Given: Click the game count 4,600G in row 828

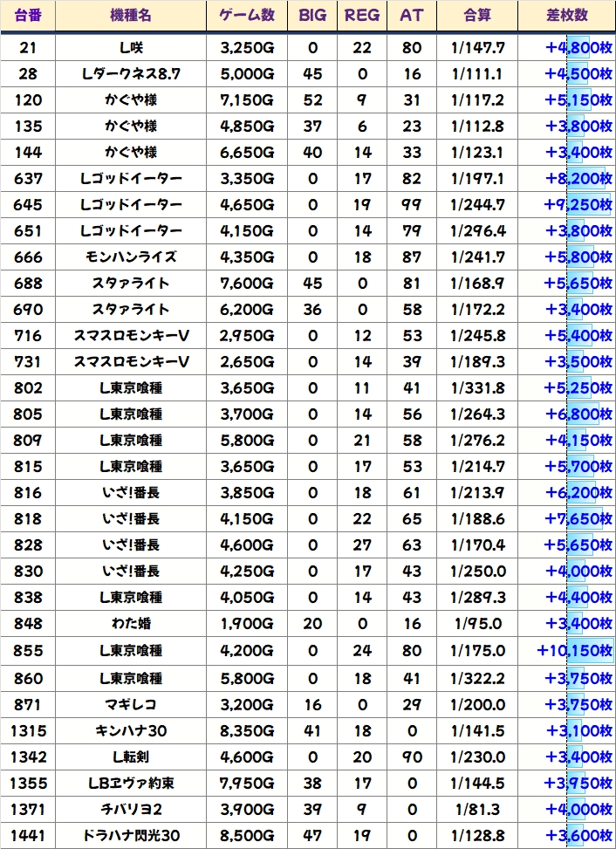Looking at the screenshot, I should (247, 544).
